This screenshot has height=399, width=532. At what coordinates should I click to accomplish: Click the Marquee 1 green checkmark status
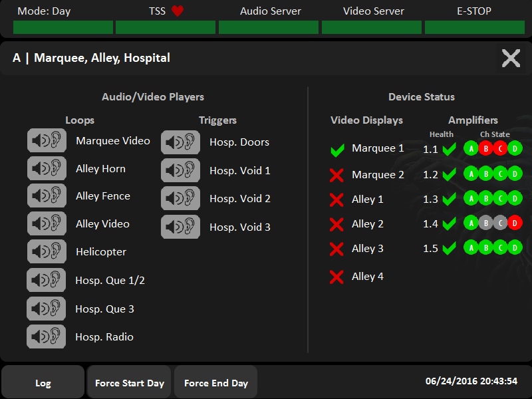(x=337, y=150)
